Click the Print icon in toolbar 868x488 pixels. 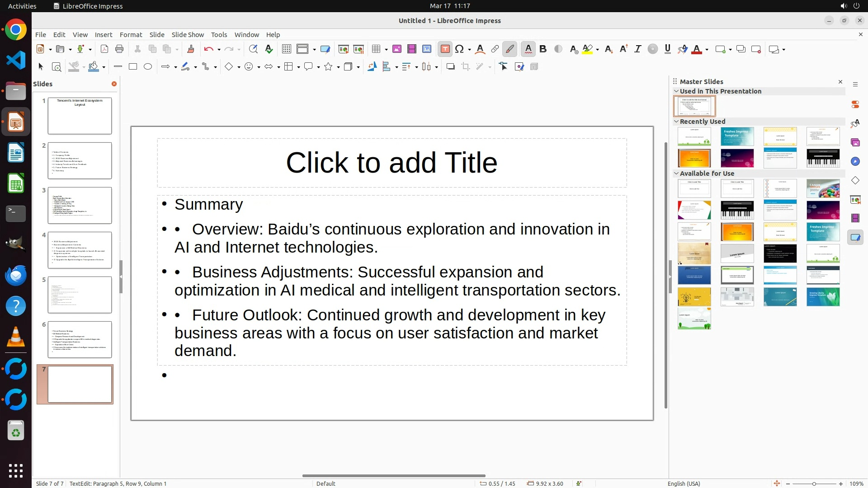pyautogui.click(x=119, y=49)
